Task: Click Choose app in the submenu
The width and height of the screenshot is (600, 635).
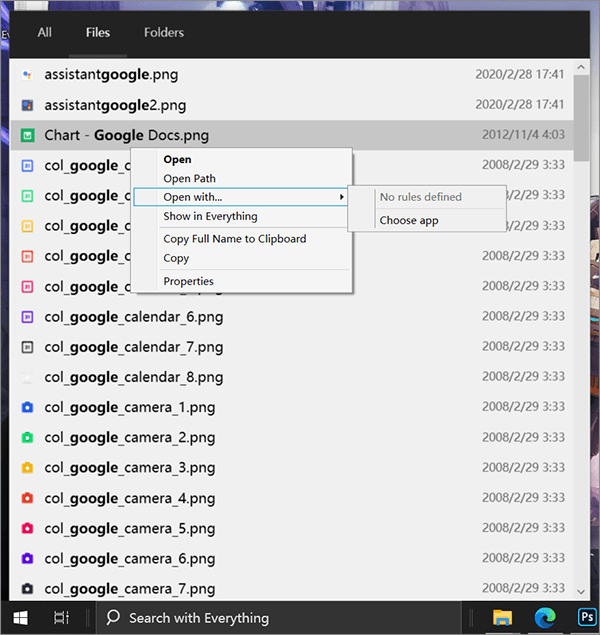Action: click(x=409, y=220)
